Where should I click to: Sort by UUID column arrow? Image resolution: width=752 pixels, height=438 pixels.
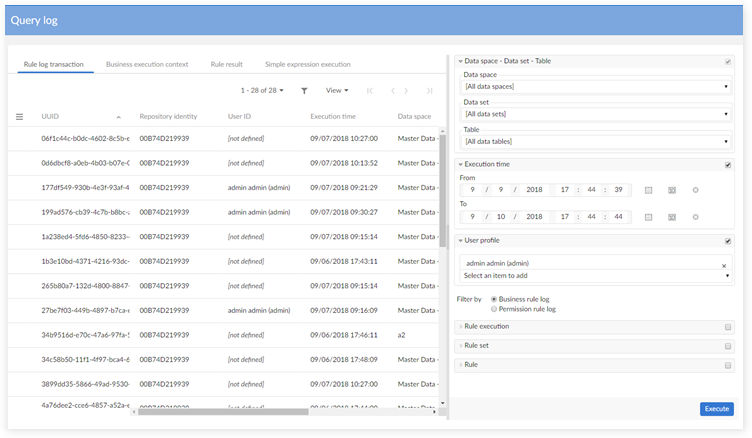[118, 117]
